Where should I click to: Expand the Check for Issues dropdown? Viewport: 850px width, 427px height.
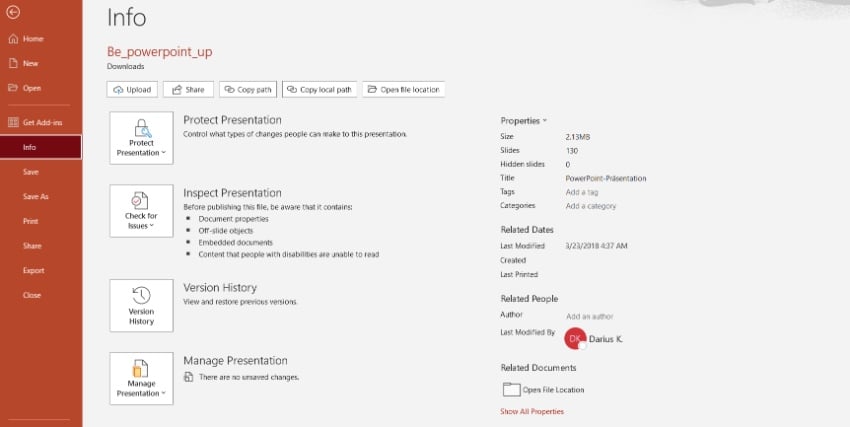tap(141, 211)
